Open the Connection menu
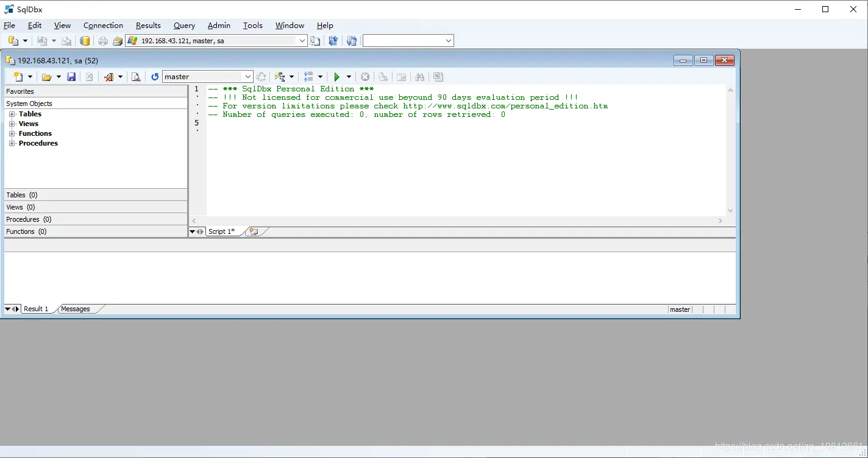 103,26
